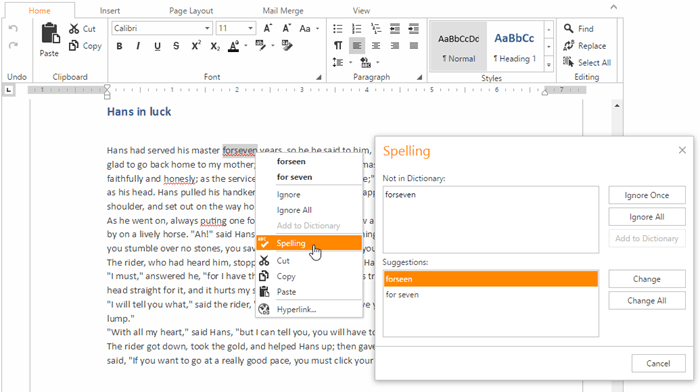Switch to the Insert tab

point(110,11)
